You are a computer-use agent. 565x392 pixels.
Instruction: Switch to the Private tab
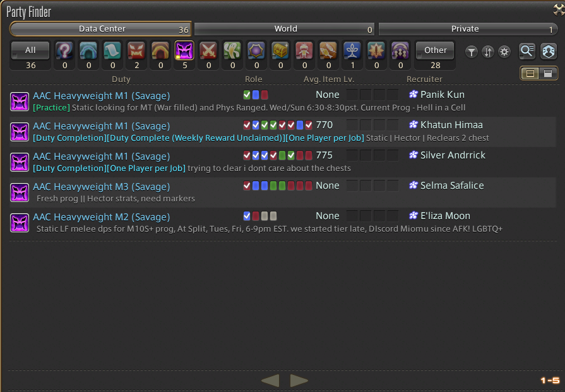coord(468,29)
